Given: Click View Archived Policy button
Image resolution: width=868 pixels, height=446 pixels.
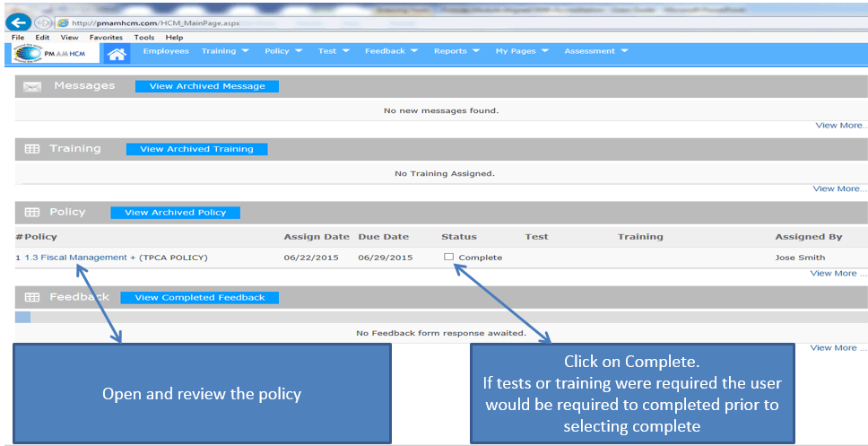Looking at the screenshot, I should 175,213.
